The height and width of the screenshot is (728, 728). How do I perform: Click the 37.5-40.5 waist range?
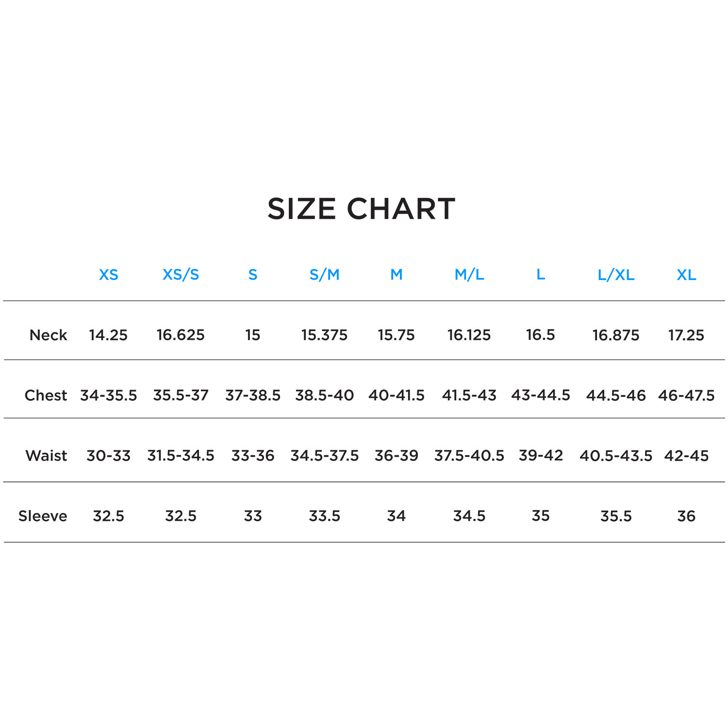469,455
